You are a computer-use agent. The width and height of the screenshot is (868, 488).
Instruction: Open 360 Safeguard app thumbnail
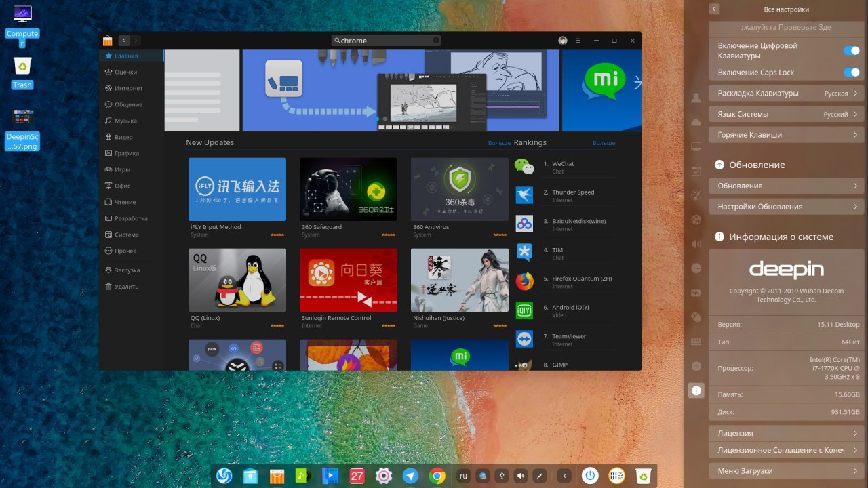click(x=349, y=189)
